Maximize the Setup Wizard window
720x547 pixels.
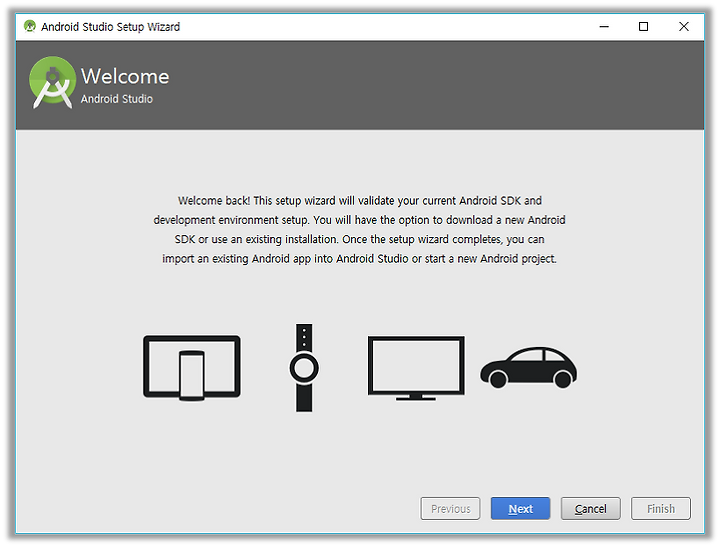click(643, 27)
